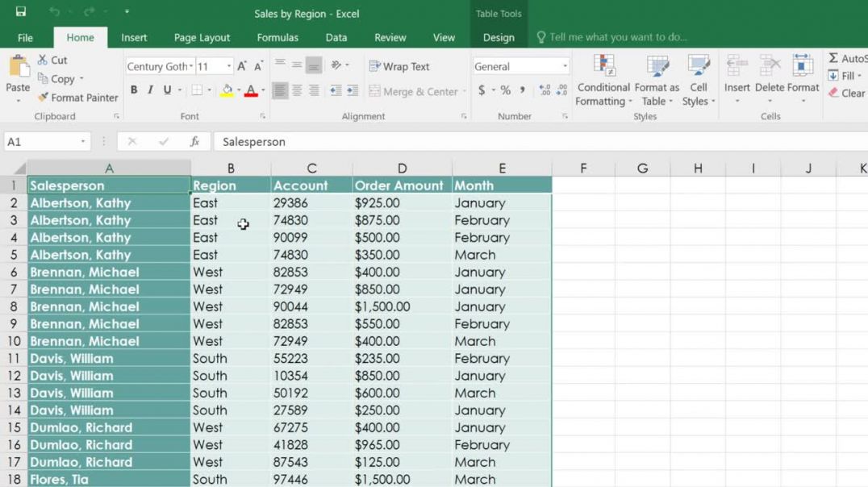
Task: Select Bottom Align icon
Action: tap(313, 65)
